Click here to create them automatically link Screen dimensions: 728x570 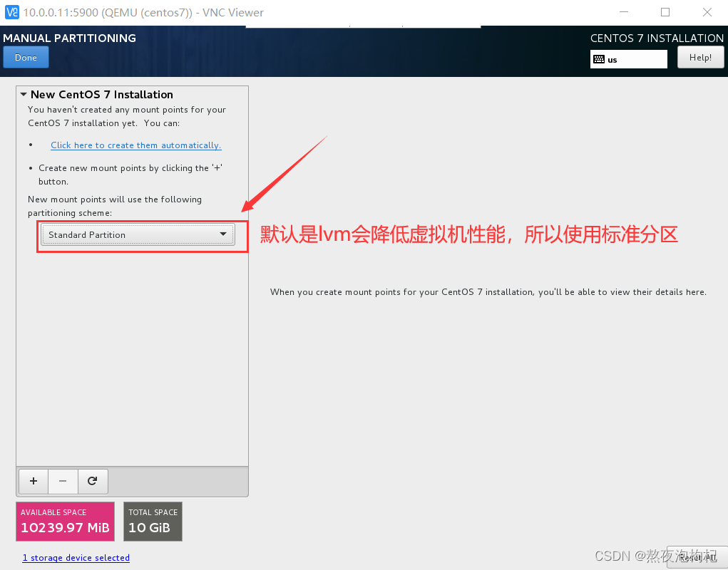coord(136,145)
